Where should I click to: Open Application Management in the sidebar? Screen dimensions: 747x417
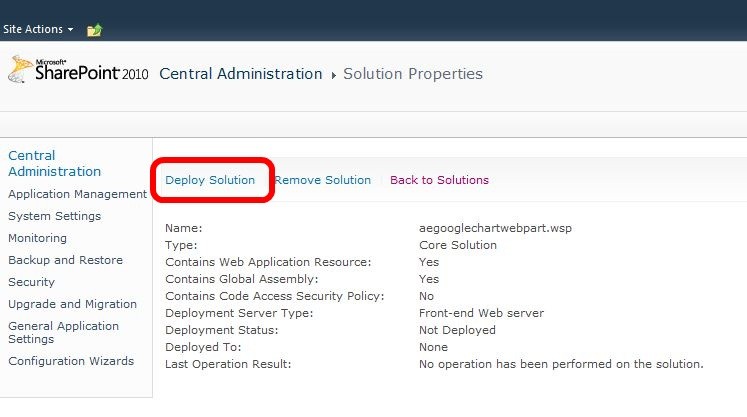[x=77, y=194]
